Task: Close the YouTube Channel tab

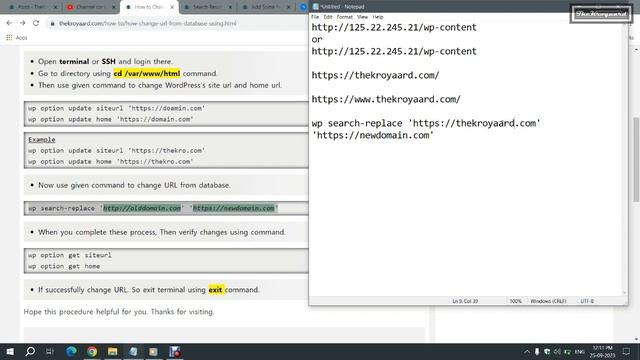Action: [x=114, y=7]
